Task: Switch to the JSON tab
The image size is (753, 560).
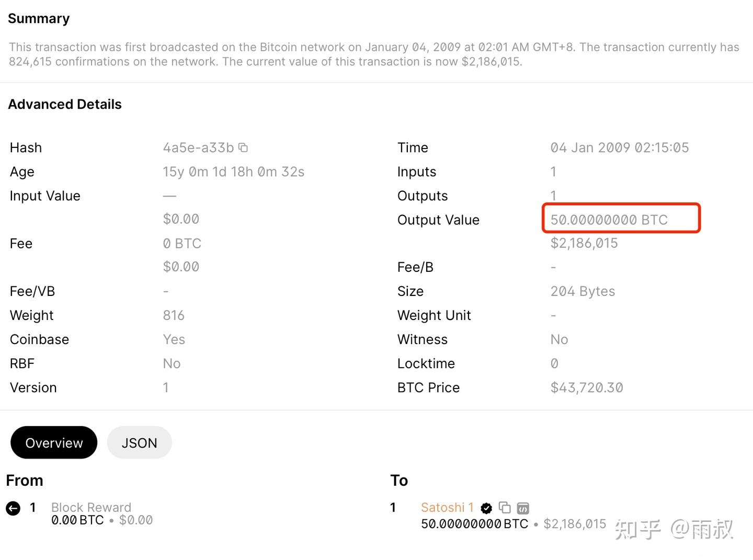Action: pos(139,442)
